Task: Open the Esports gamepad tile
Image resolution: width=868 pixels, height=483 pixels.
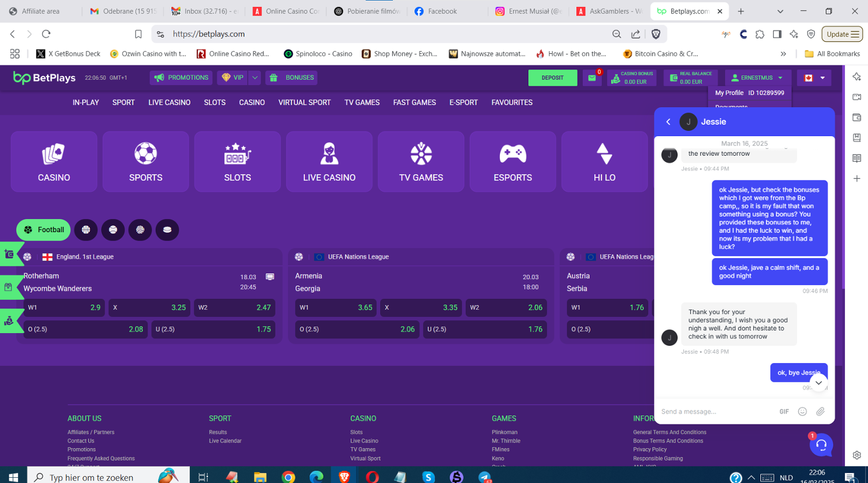Action: tap(513, 162)
